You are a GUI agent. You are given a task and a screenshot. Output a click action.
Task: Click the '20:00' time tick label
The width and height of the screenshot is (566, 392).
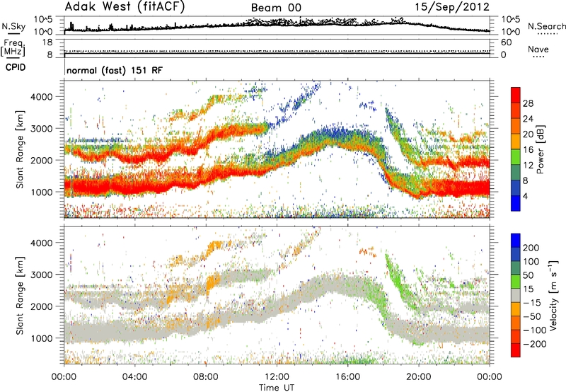pyautogui.click(x=419, y=377)
